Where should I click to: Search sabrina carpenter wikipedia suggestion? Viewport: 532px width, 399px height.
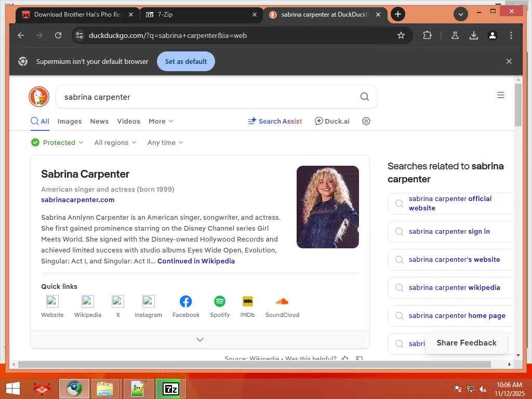[x=450, y=288]
